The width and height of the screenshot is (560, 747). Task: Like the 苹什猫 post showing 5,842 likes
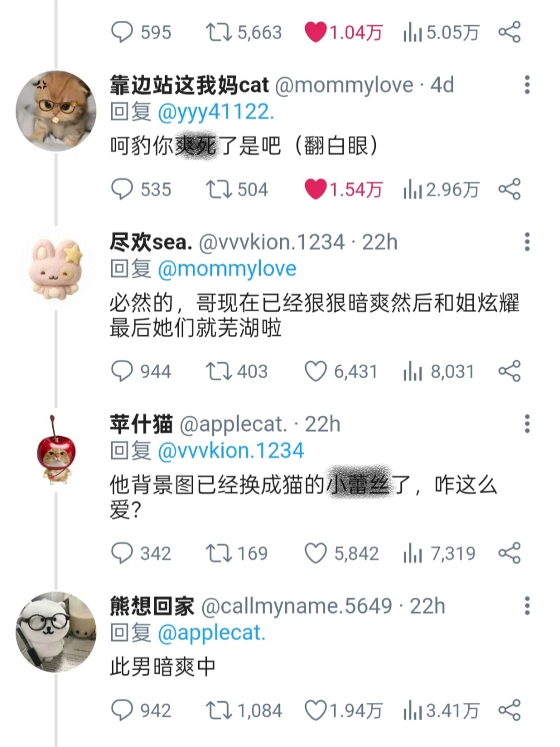(342, 553)
